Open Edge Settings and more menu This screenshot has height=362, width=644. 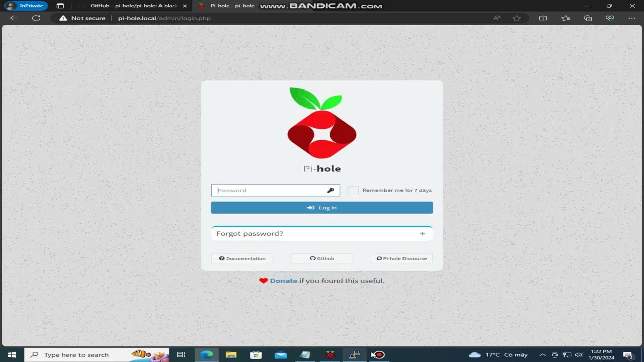[632, 18]
